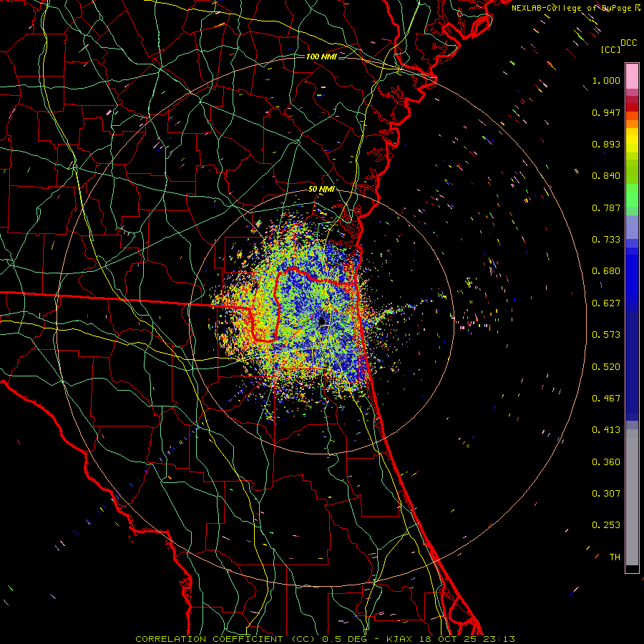Screen dimensions: 644x644
Task: Click the black KJAX radar site dot
Action: 322,321
